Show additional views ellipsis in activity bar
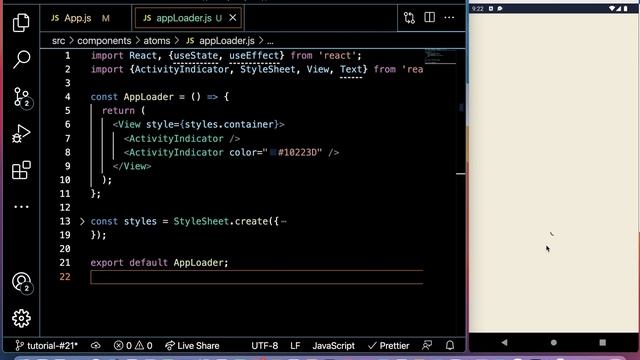640x360 pixels. click(x=21, y=207)
